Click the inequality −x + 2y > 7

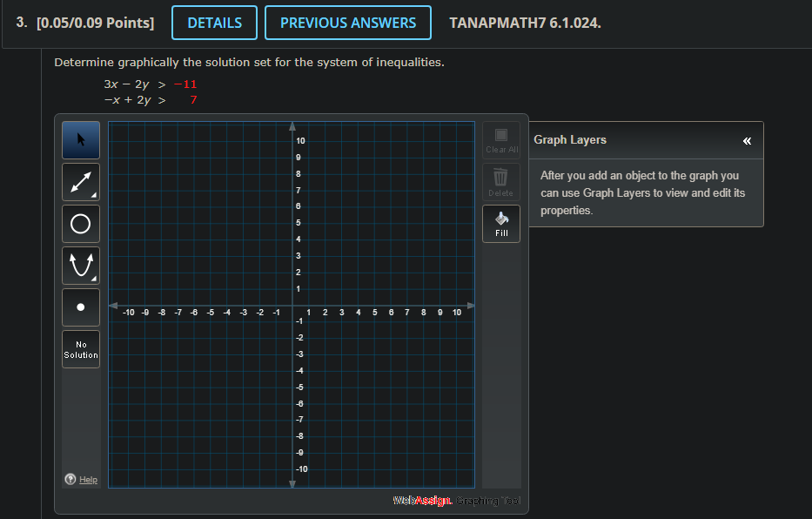151,99
